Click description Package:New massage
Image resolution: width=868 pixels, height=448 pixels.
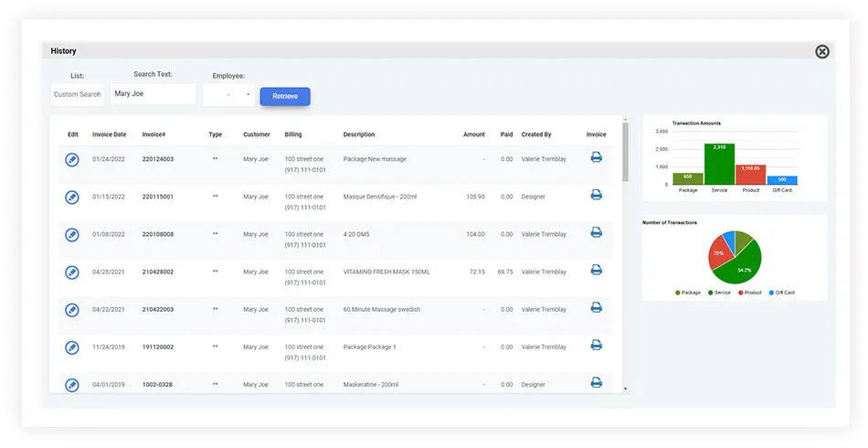375,159
